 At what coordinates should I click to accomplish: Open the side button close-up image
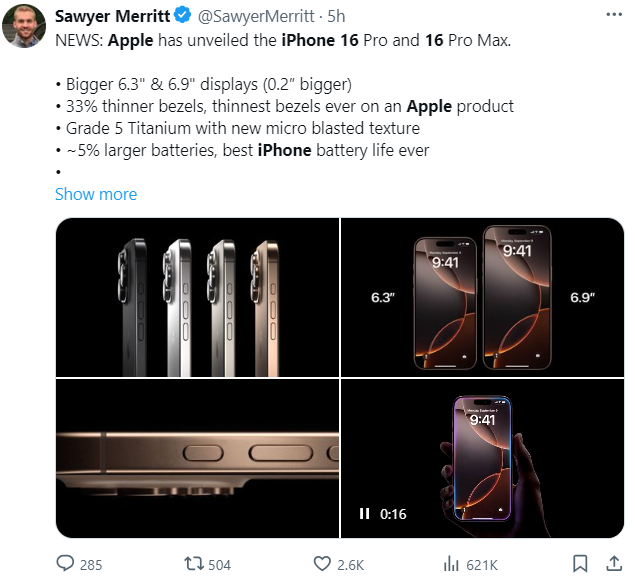197,458
